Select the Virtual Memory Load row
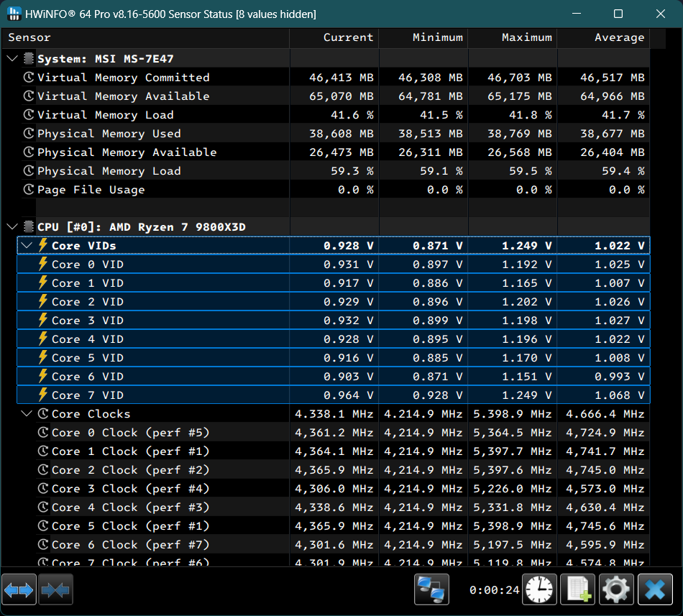This screenshot has width=683, height=616. point(336,115)
